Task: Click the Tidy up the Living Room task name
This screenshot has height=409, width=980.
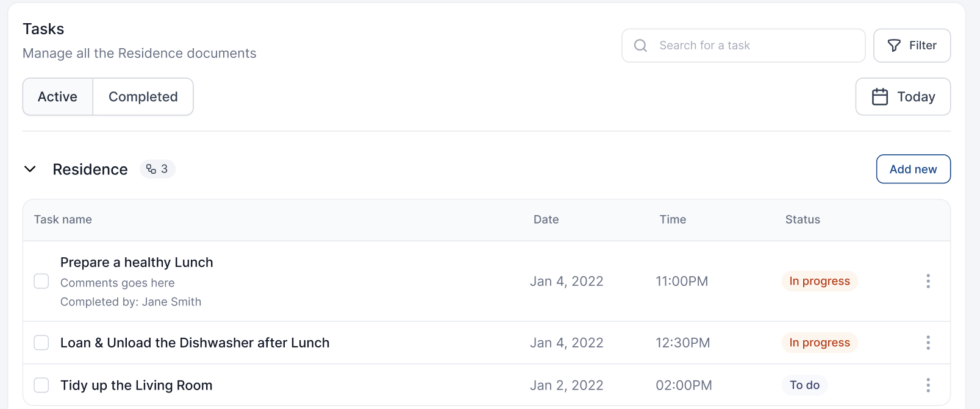Action: tap(137, 385)
